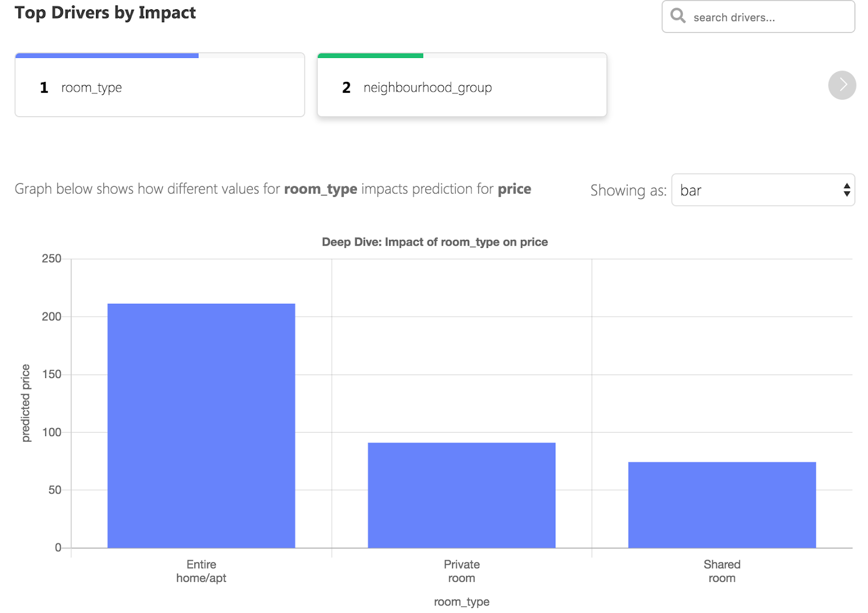
Task: Click the green impact bar on neighbourhood_group card
Action: 370,55
